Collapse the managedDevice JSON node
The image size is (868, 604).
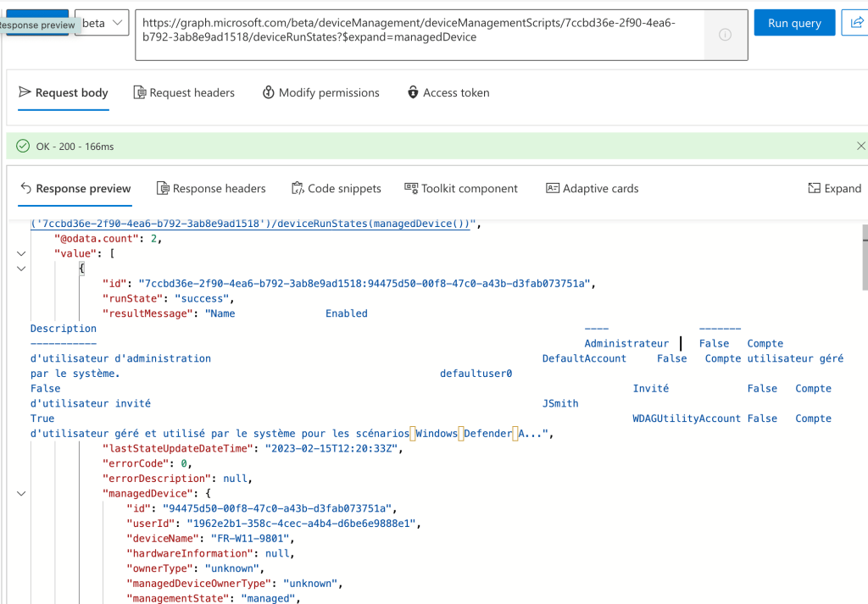click(x=21, y=493)
